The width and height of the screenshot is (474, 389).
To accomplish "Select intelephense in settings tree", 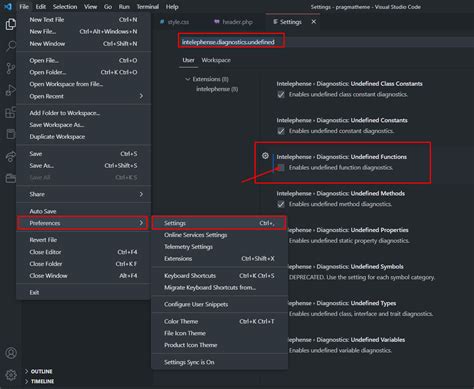I will 217,89.
